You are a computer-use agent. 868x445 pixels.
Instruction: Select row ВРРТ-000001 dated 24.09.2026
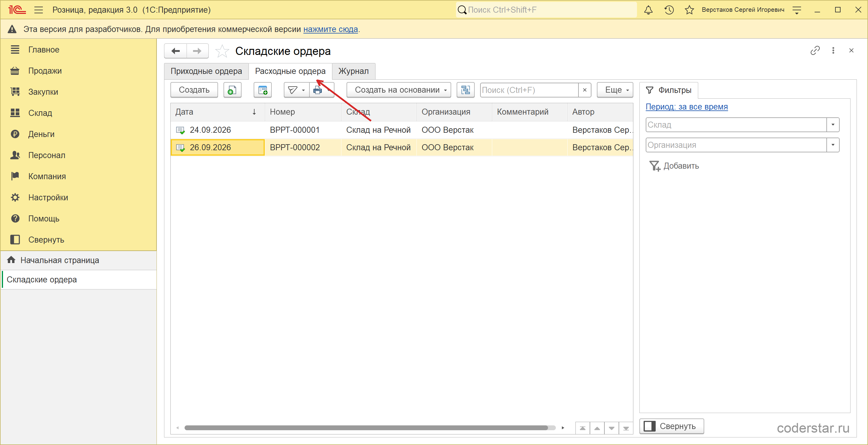402,130
